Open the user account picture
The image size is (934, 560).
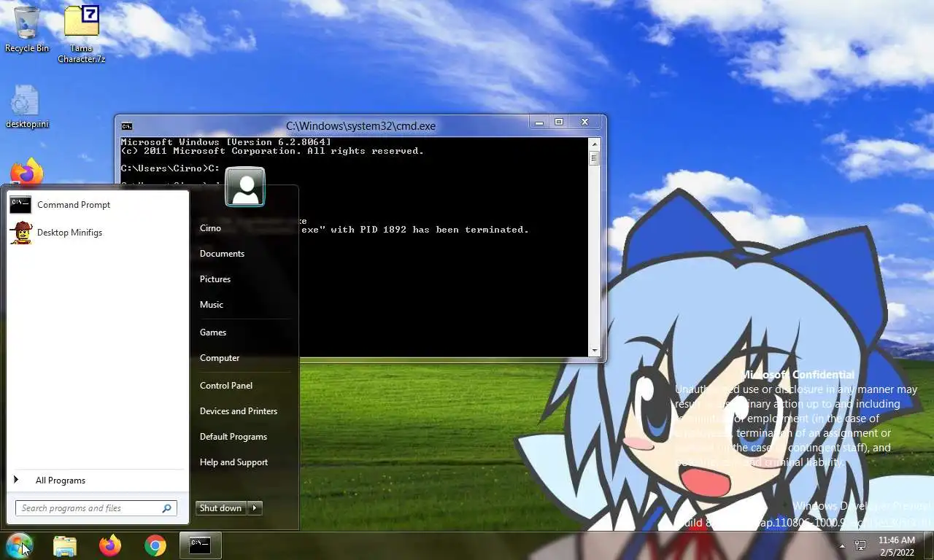[245, 187]
